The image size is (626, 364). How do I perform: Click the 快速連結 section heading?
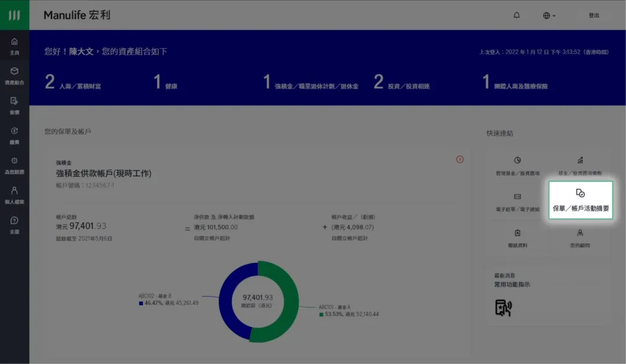pyautogui.click(x=500, y=133)
